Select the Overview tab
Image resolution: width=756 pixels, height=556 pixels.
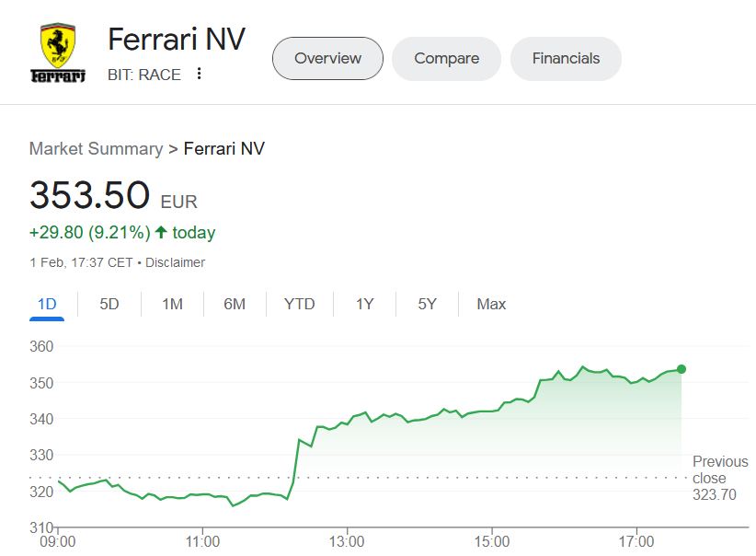point(327,59)
